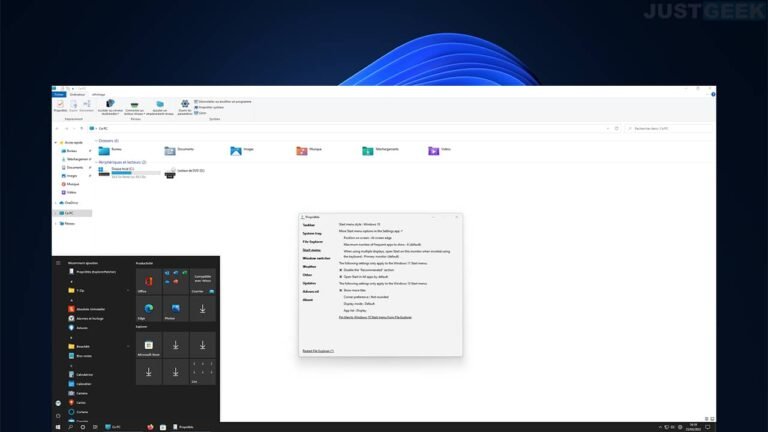Viewport: 768px width, 432px height.
Task: Open the Documents folder icon in Explorer
Action: pyautogui.click(x=170, y=151)
